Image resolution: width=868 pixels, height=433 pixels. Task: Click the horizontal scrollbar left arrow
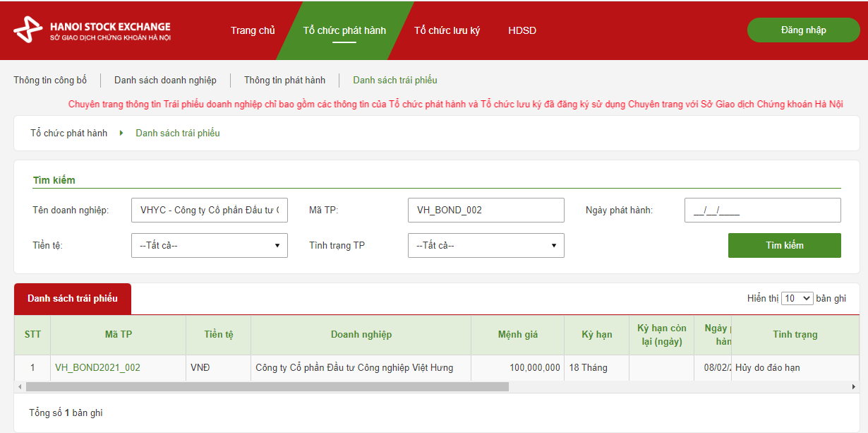(19, 387)
